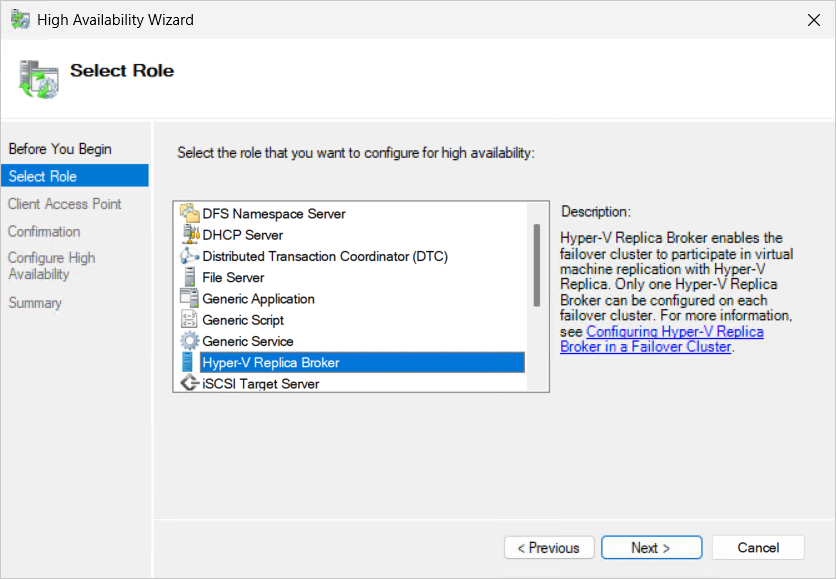
Task: Click the DFS Namespace Server icon
Action: 188,214
